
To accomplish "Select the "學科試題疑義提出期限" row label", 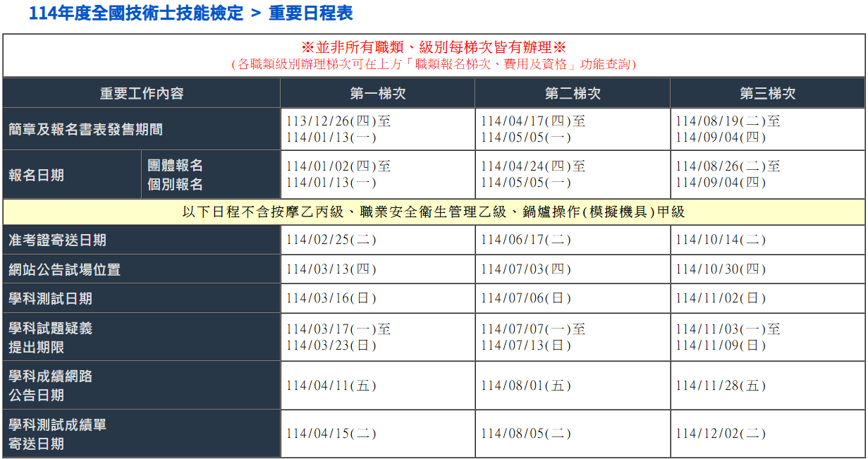I will click(x=50, y=338).
